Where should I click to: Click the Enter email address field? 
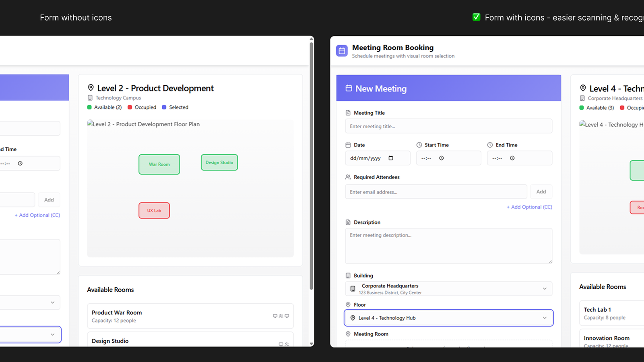click(x=436, y=192)
